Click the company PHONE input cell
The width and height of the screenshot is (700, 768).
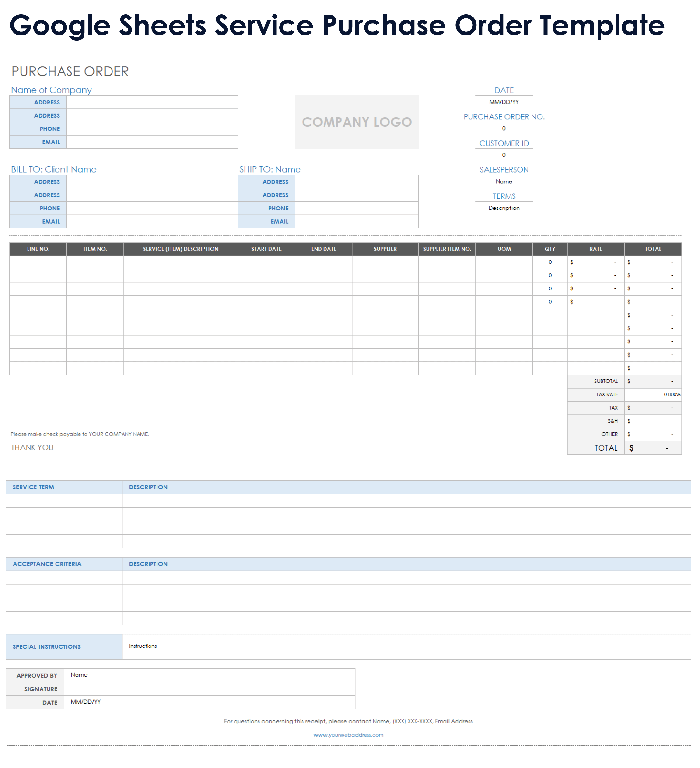(x=152, y=129)
